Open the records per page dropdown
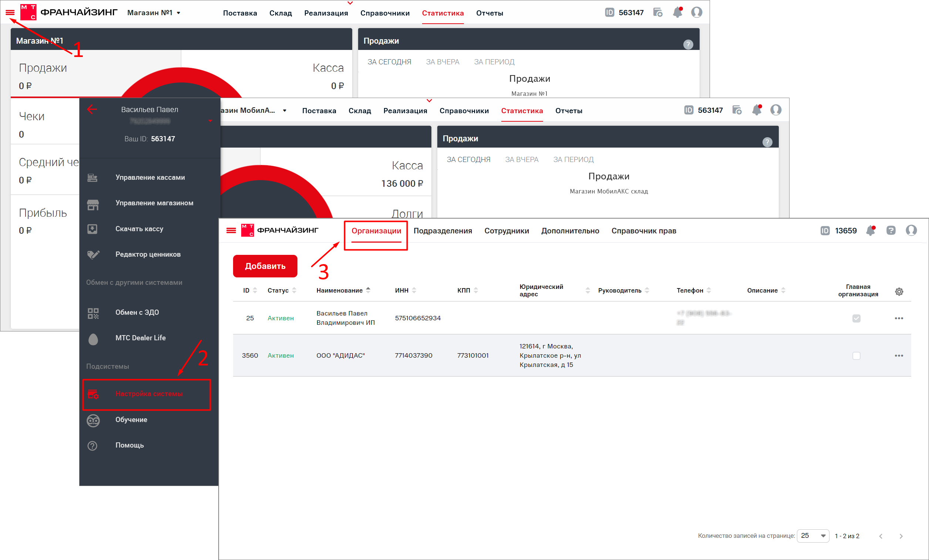 [x=813, y=536]
